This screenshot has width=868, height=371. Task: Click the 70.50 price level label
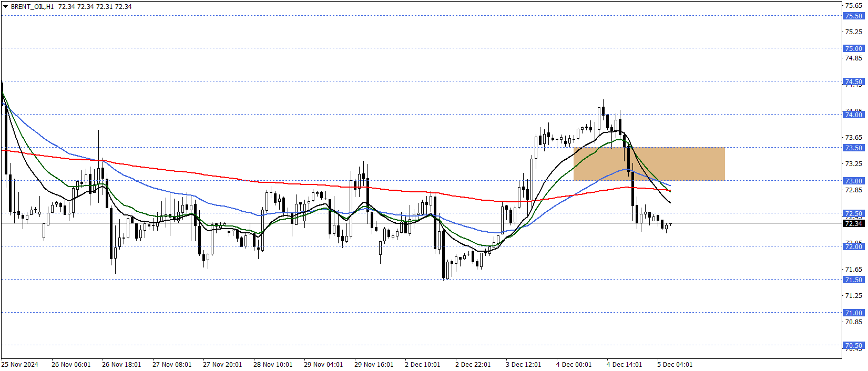pyautogui.click(x=853, y=345)
